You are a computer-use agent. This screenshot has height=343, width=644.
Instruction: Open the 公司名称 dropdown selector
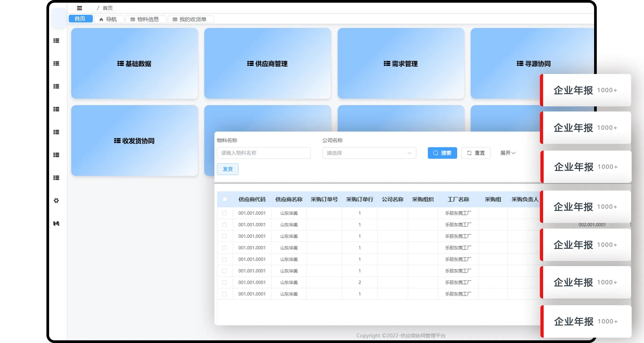369,153
